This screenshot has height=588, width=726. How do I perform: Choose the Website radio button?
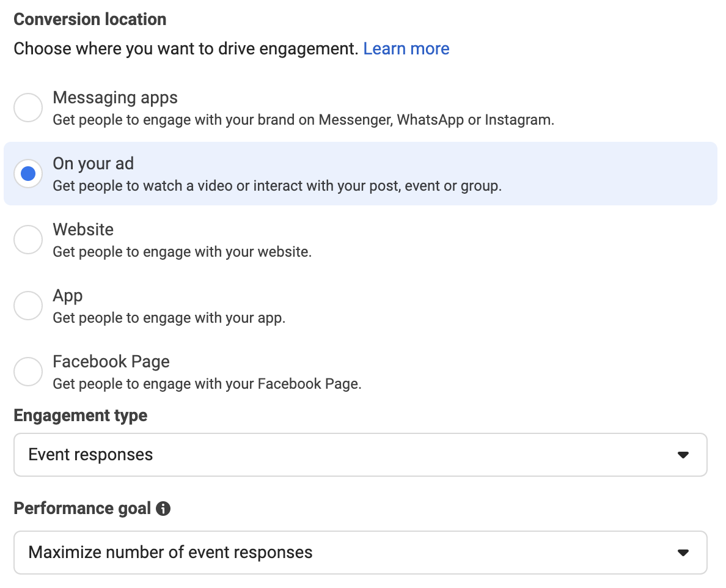pyautogui.click(x=28, y=240)
